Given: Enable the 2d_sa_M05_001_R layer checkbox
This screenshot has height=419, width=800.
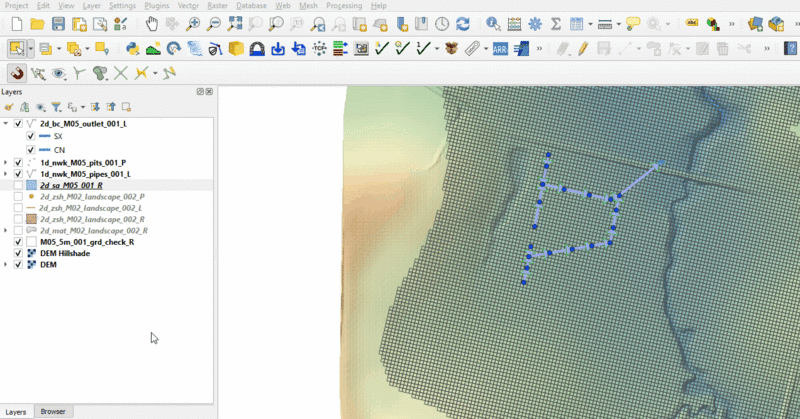Looking at the screenshot, I should click(18, 185).
